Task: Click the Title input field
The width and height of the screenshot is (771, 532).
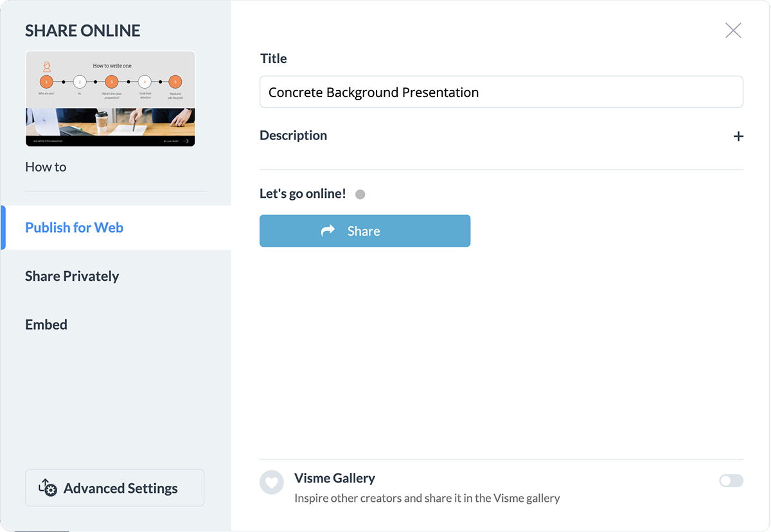Action: click(501, 92)
